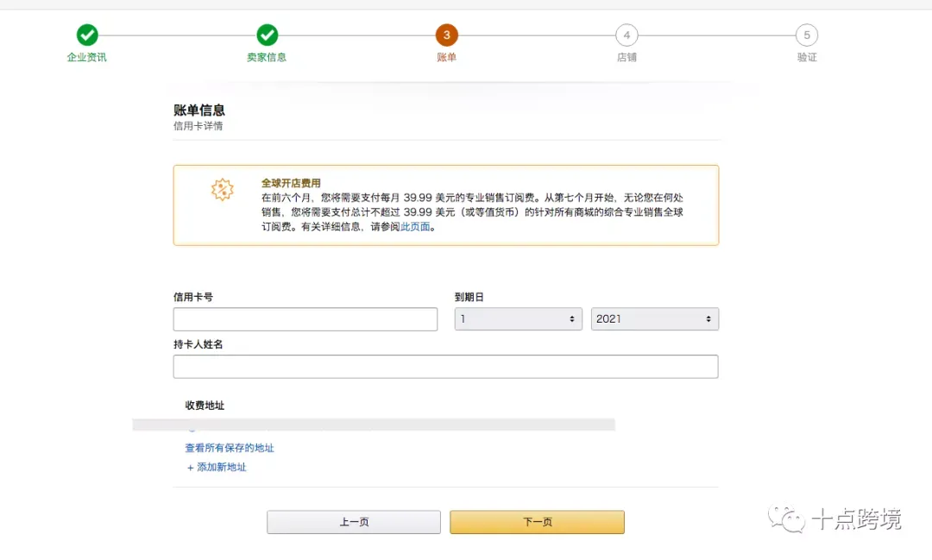Select the 验证 step label
Viewport: 932px width, 560px height.
pyautogui.click(x=807, y=58)
